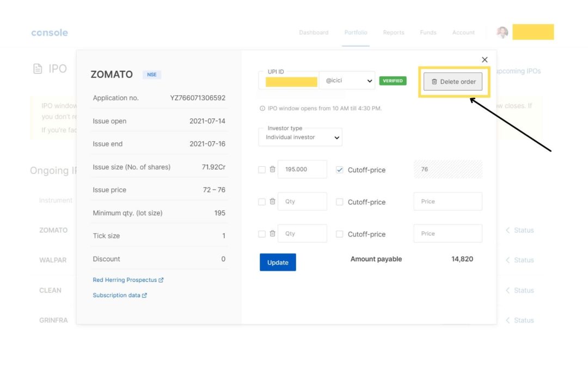Open the Funds tab

(428, 33)
